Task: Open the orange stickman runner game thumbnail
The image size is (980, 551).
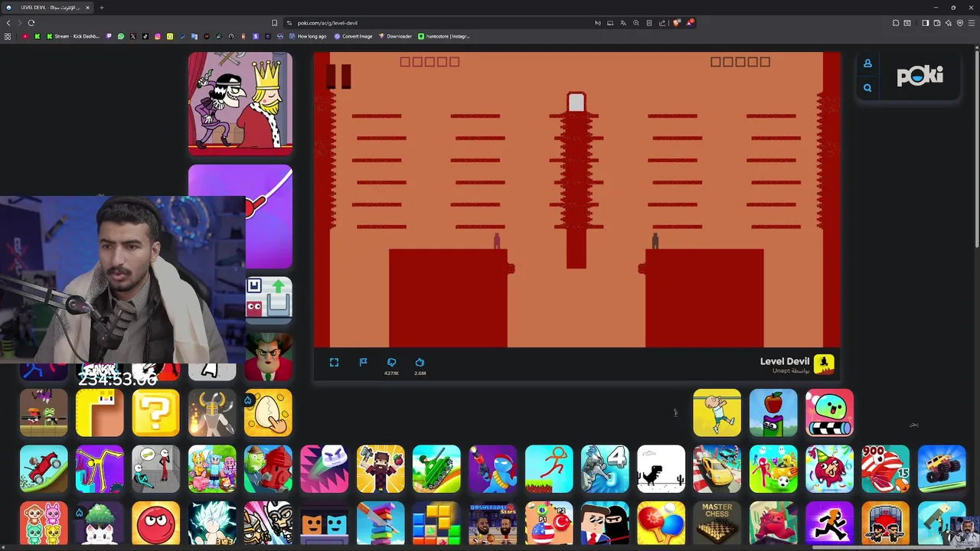Action: (549, 468)
